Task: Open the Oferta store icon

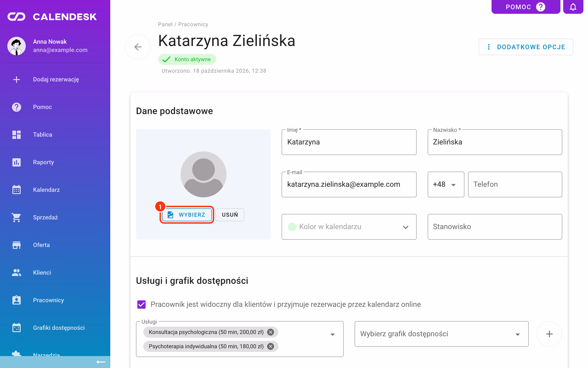Action: click(x=17, y=245)
